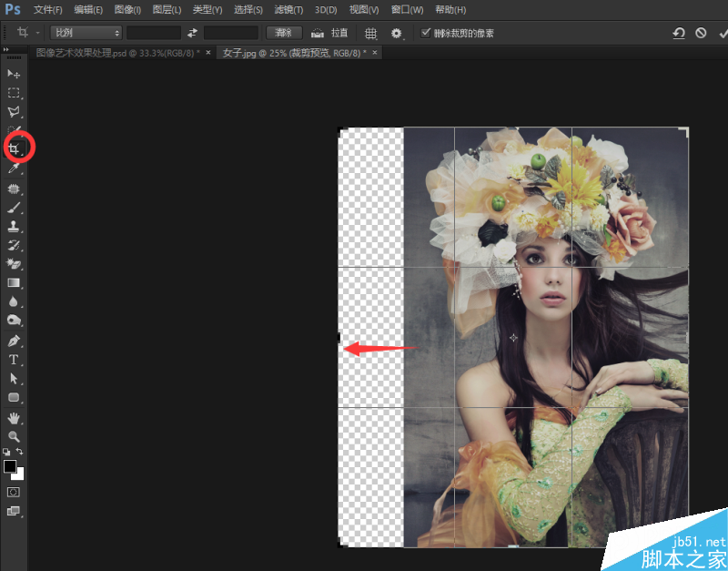Select the Spot Healing Brush tool

(14, 189)
